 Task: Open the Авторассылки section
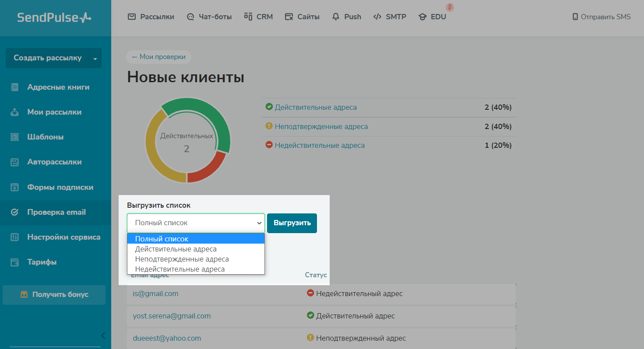click(54, 162)
